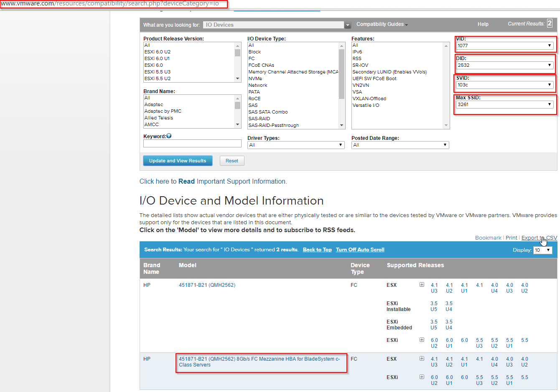Select ESXi 6.0 U2 in Product Release Version

[x=158, y=52]
